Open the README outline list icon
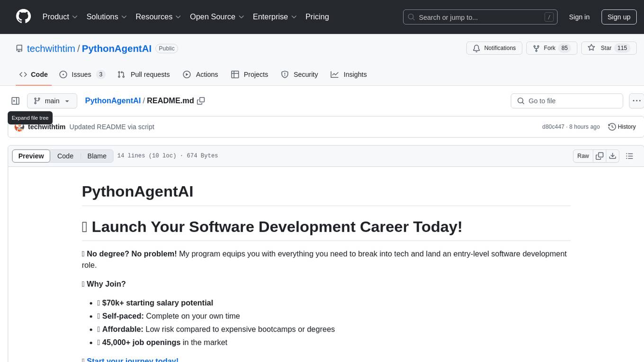The image size is (644, 362). pyautogui.click(x=629, y=156)
